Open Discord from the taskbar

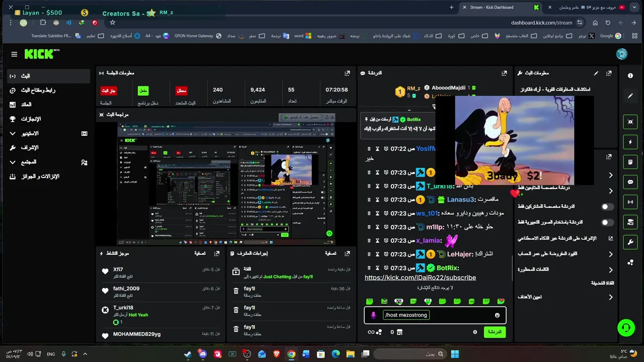tap(202, 354)
